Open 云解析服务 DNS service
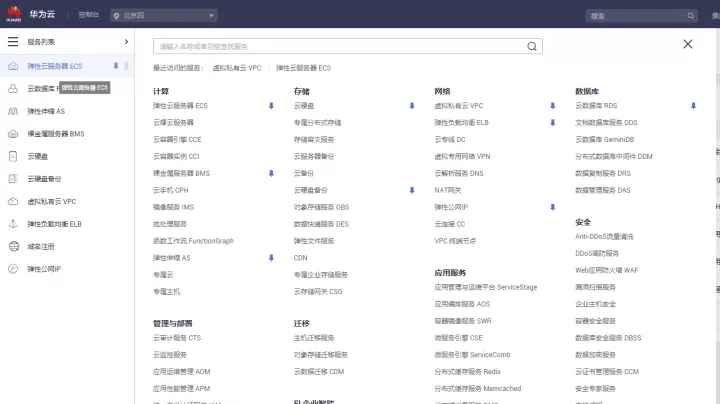 point(459,173)
